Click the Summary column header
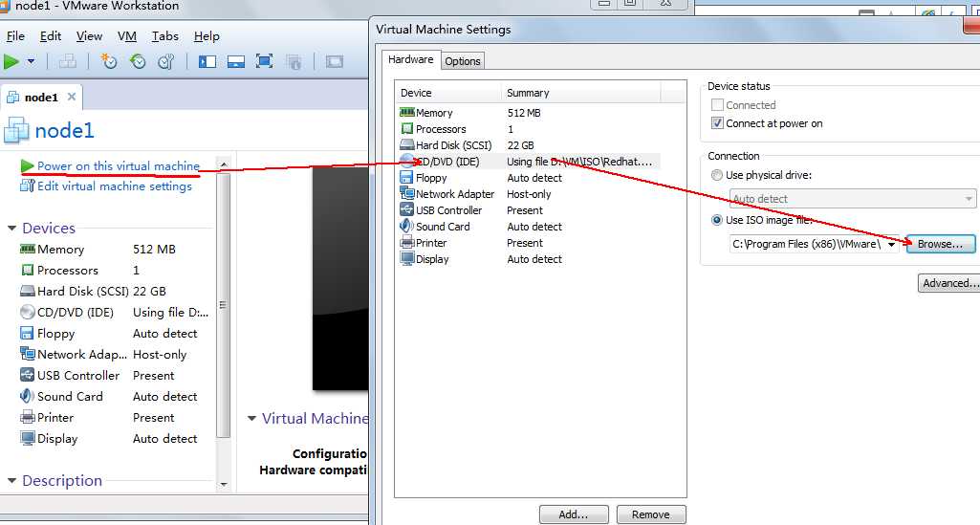The width and height of the screenshot is (980, 525). [x=580, y=93]
